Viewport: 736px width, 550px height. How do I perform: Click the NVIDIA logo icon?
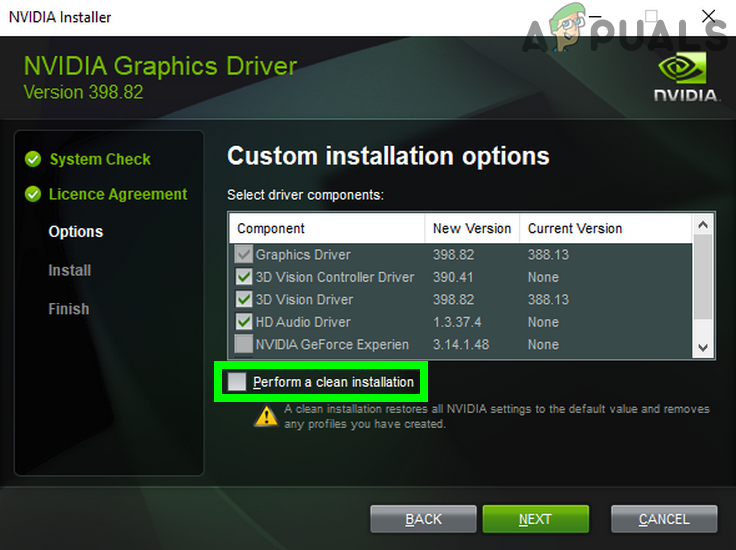click(x=685, y=76)
